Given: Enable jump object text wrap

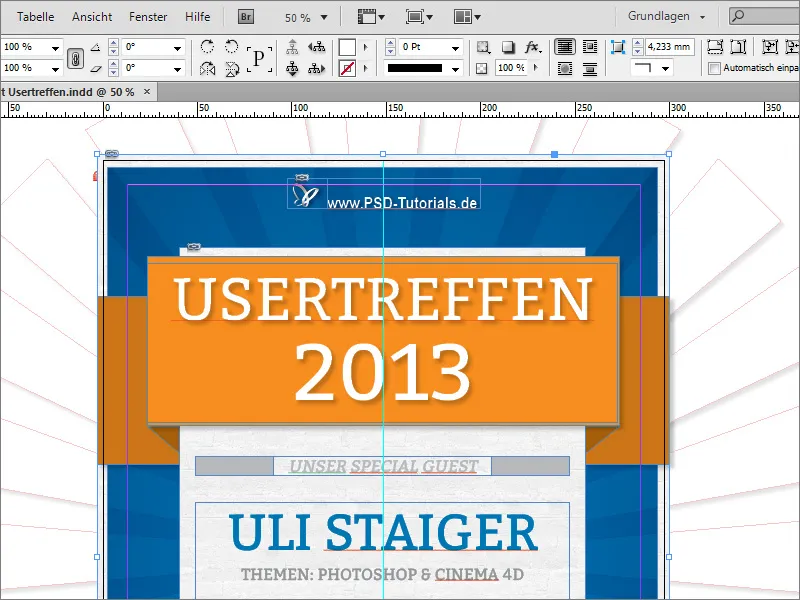Looking at the screenshot, I should tap(590, 68).
